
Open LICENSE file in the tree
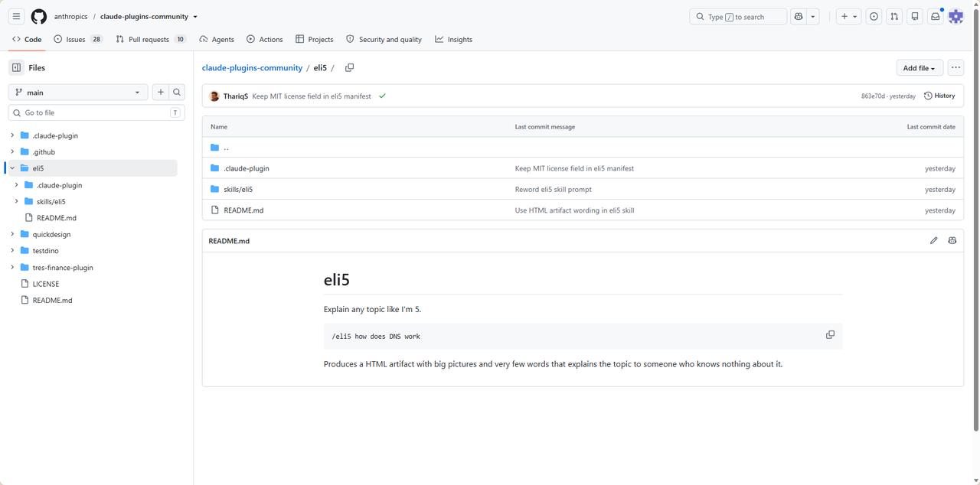(x=45, y=284)
